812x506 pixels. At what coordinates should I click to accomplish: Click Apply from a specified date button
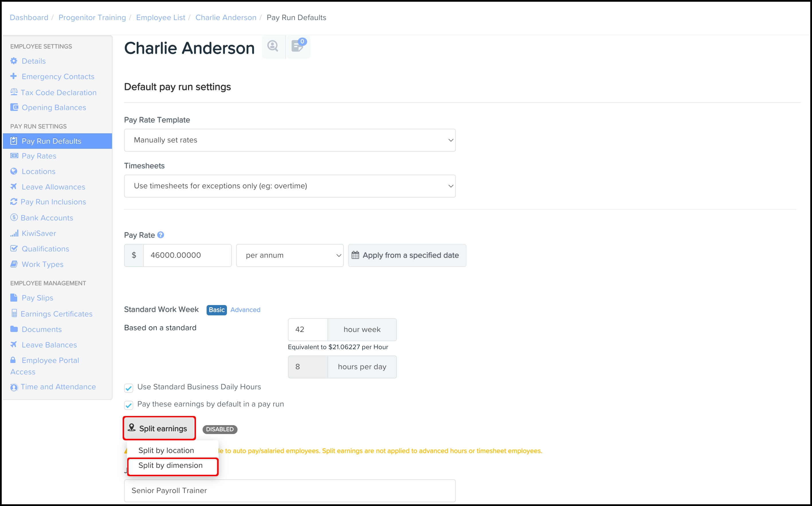pos(407,255)
